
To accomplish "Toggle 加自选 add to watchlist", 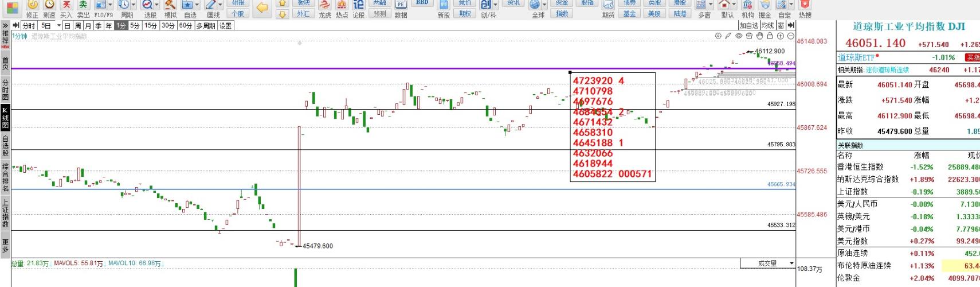I will 749,25.
